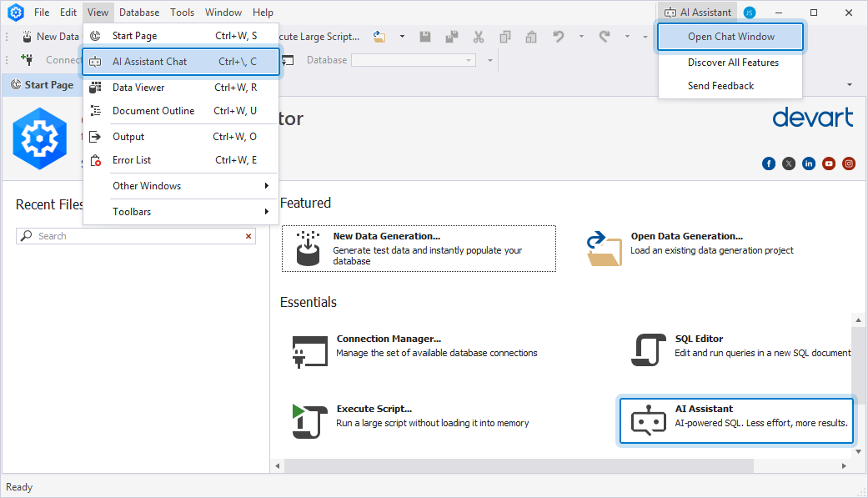
Task: Click the Undo arrow icon
Action: pos(559,37)
